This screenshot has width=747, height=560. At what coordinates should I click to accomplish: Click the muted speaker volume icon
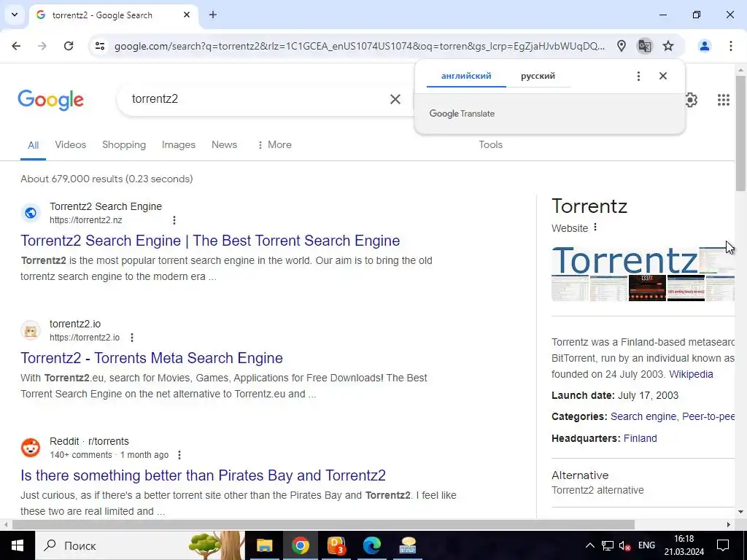tap(624, 545)
